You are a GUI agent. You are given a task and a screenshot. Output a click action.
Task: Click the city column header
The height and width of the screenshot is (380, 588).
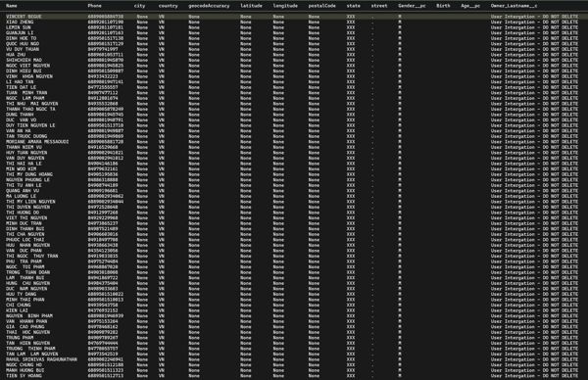click(139, 6)
